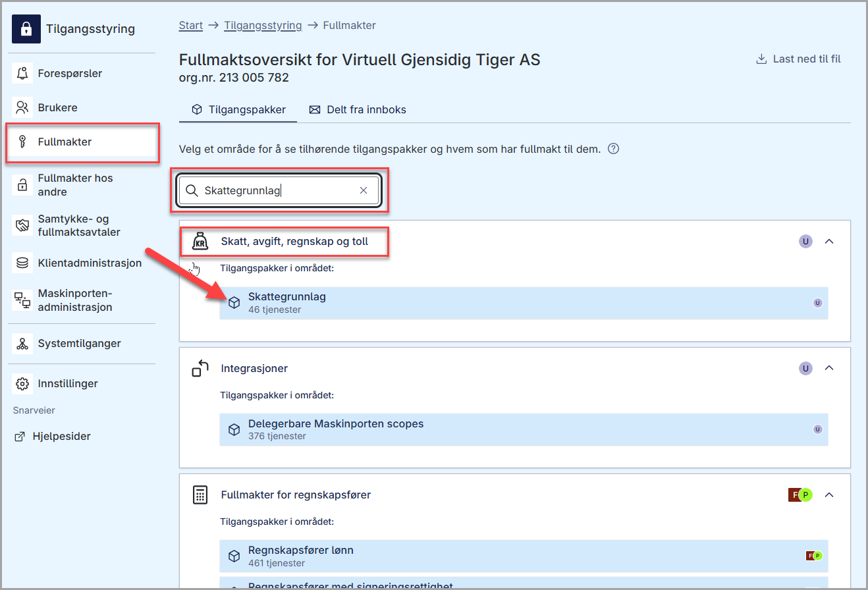Collapse the Integrasjoner section chevron
Screen dimensions: 868x590
[x=829, y=368]
